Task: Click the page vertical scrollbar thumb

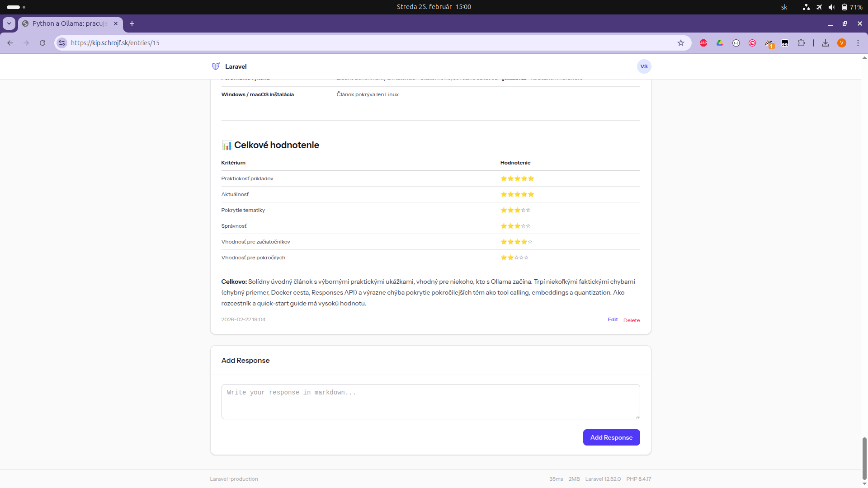Action: pos(864,458)
